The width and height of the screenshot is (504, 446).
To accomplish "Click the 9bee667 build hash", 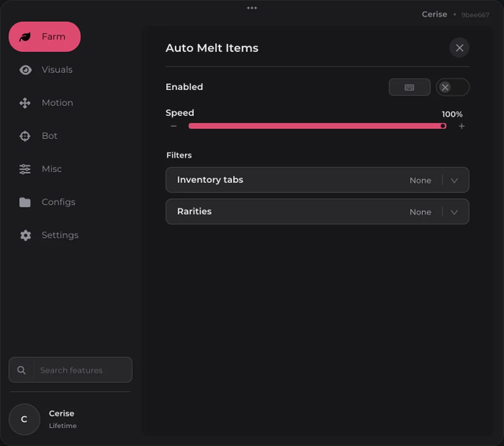I will coord(475,15).
